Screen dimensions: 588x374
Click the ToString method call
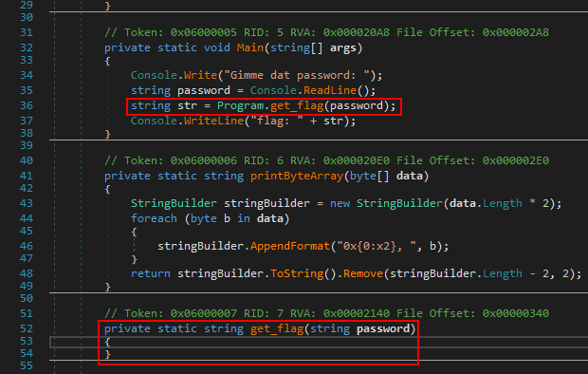coord(297,273)
